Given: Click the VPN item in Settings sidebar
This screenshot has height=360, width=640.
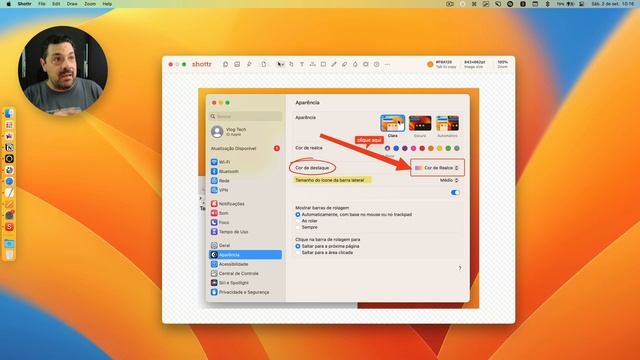Looking at the screenshot, I should tap(246, 190).
